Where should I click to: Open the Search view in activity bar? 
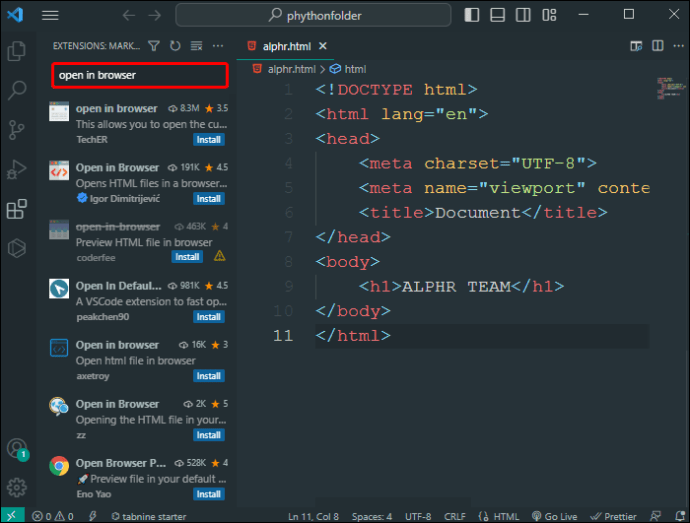tap(16, 90)
